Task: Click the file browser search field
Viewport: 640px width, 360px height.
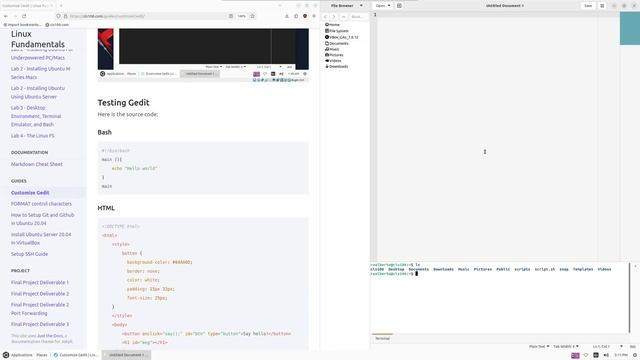Action: click(358, 17)
